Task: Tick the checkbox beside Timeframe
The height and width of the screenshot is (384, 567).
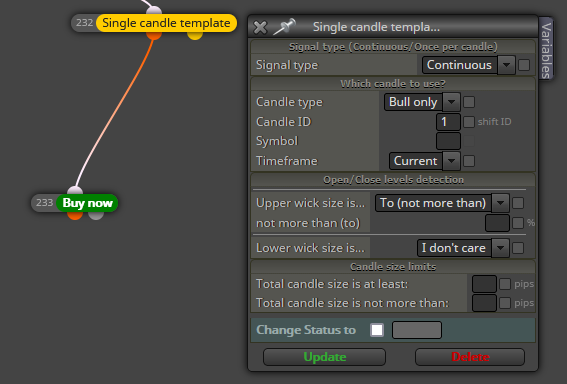Action: click(469, 161)
